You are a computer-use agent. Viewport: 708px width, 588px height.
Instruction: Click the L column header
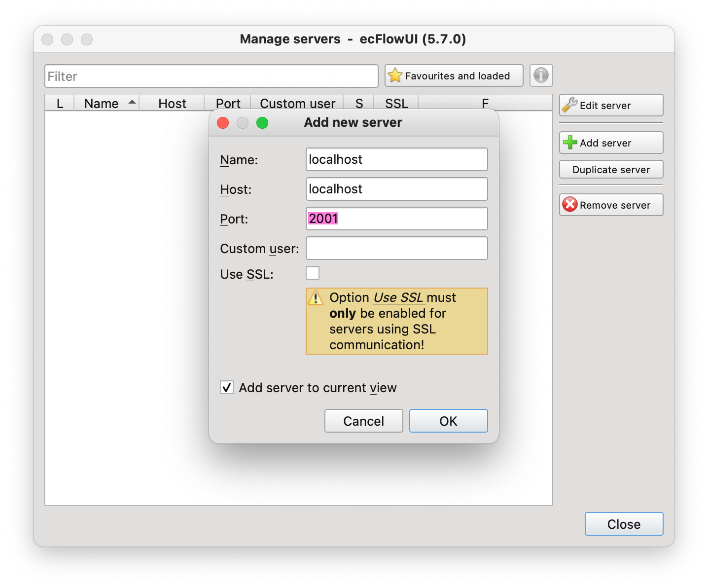60,103
